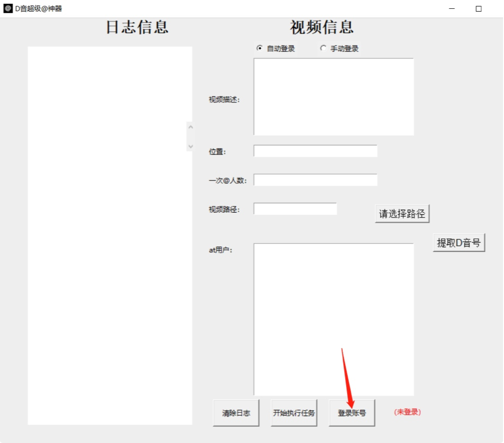Click the at用户: label
Viewport: 504px width, 443px height.
click(x=221, y=250)
